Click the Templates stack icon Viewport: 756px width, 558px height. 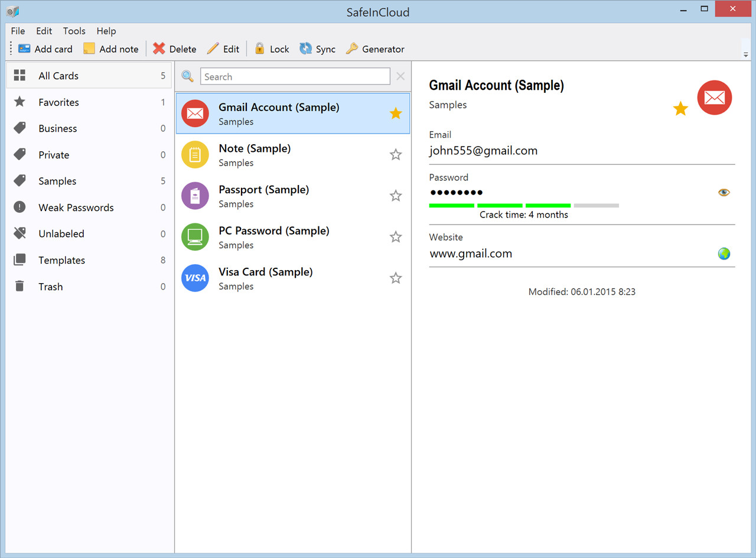click(x=19, y=259)
